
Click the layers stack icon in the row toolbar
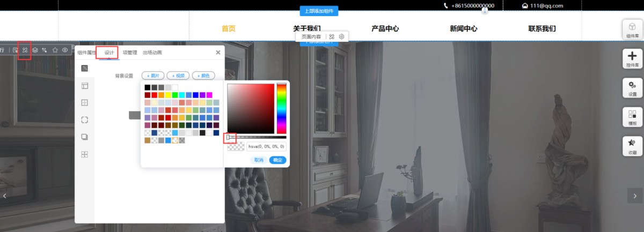35,50
